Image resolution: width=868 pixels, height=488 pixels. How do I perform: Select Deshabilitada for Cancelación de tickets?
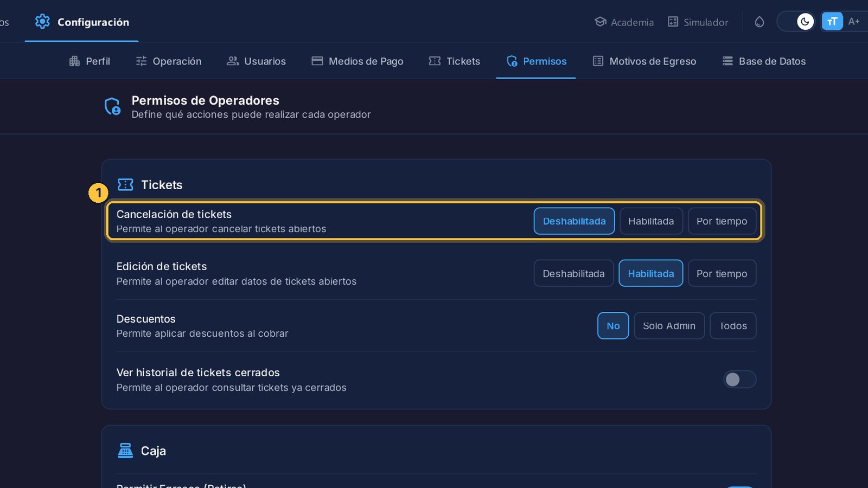(574, 221)
